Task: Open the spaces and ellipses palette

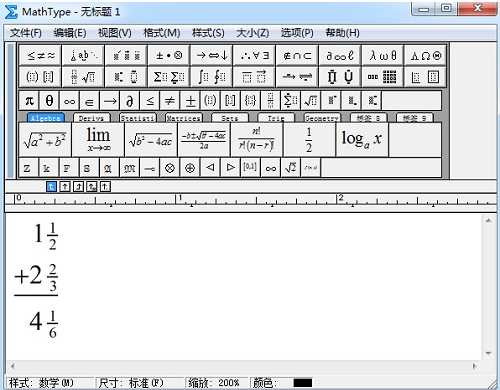Action: tap(83, 55)
